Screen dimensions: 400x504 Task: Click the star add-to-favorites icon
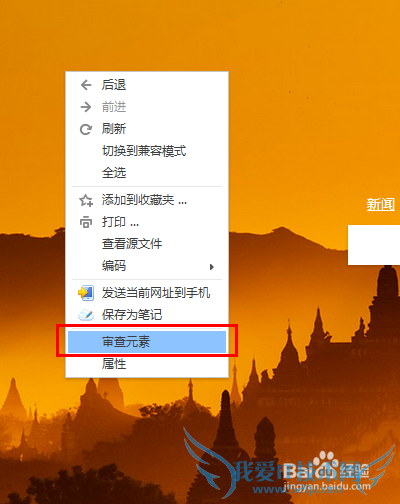pyautogui.click(x=86, y=200)
